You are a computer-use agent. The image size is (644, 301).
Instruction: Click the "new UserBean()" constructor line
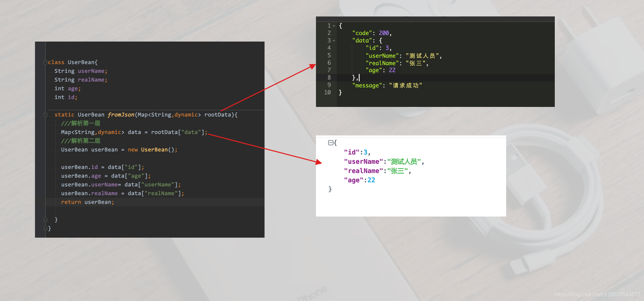coord(119,149)
